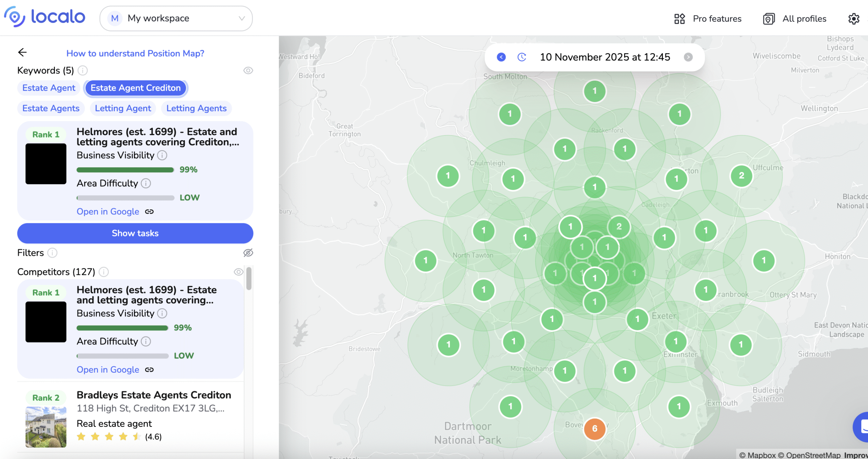This screenshot has width=868, height=459.
Task: Select the Letting Agents keyword chip
Action: [x=196, y=108]
